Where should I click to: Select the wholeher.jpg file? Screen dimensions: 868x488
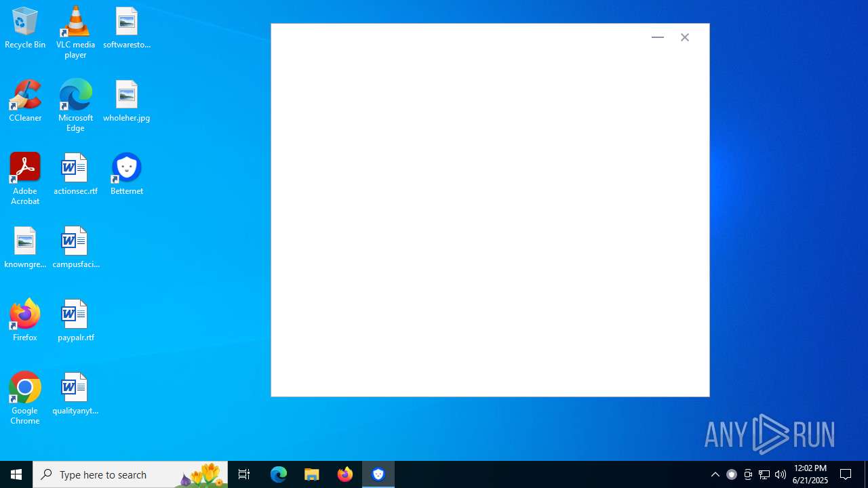click(127, 102)
